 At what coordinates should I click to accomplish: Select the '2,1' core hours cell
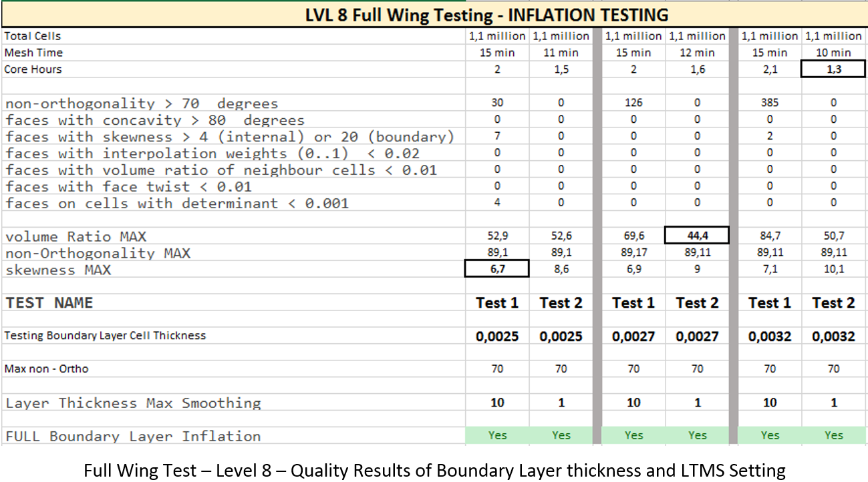pos(770,69)
